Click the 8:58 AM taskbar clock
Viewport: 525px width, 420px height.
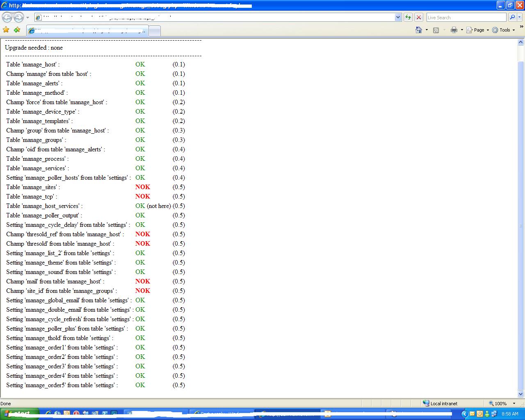510,414
